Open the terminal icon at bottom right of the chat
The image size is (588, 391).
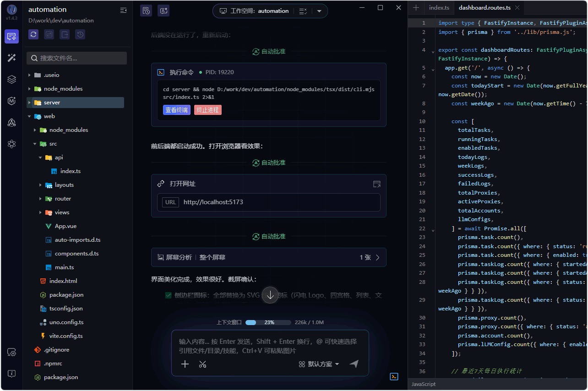[394, 376]
